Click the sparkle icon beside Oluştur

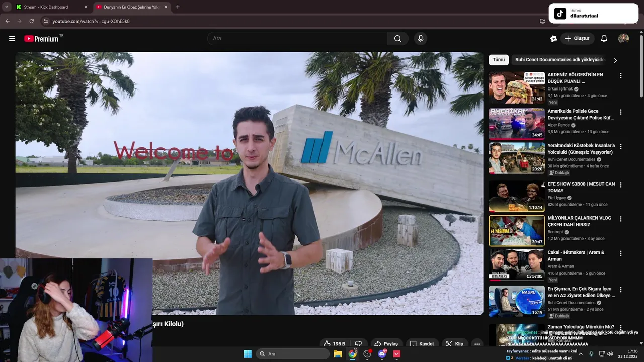[553, 39]
